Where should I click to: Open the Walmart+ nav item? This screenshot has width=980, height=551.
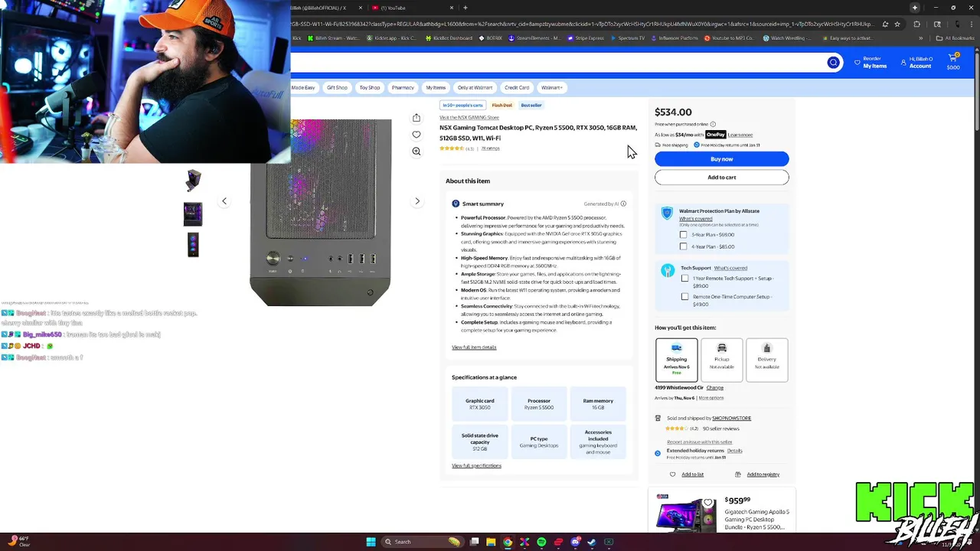coord(551,87)
